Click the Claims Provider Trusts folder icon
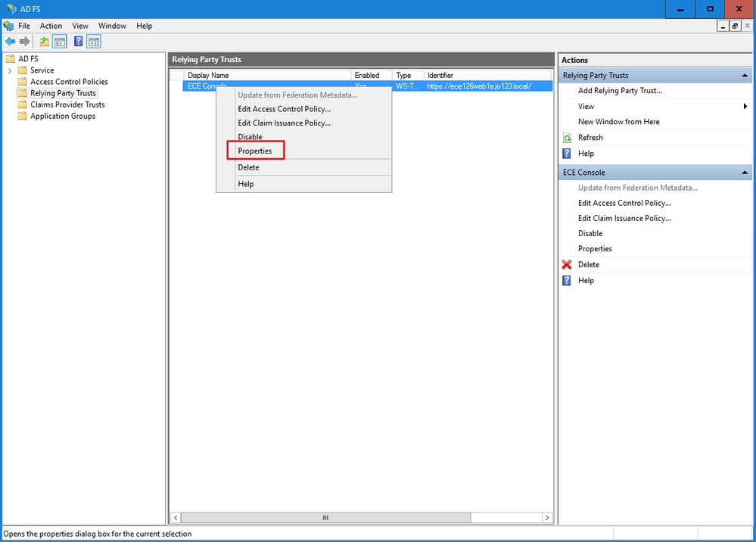 22,104
